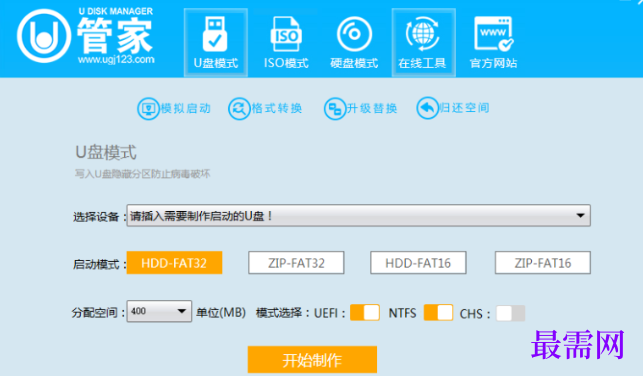The image size is (643, 376).
Task: Visit 官方网站 www icon
Action: point(494,34)
